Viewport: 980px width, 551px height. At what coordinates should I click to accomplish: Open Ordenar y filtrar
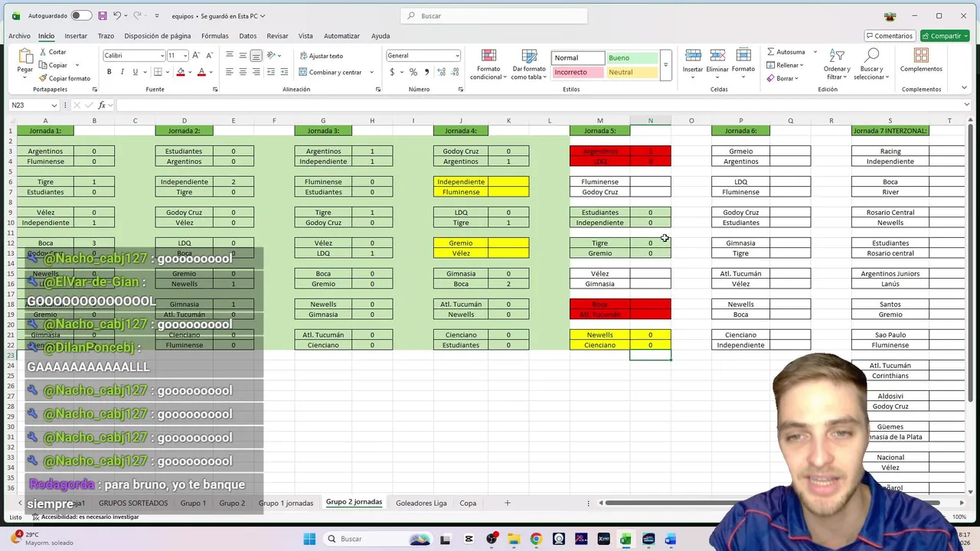837,64
